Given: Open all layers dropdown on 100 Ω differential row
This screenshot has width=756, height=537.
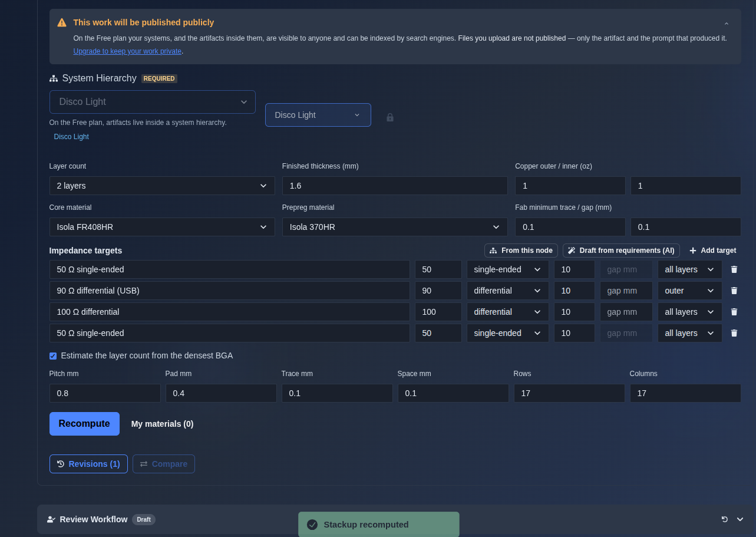Looking at the screenshot, I should (x=690, y=312).
